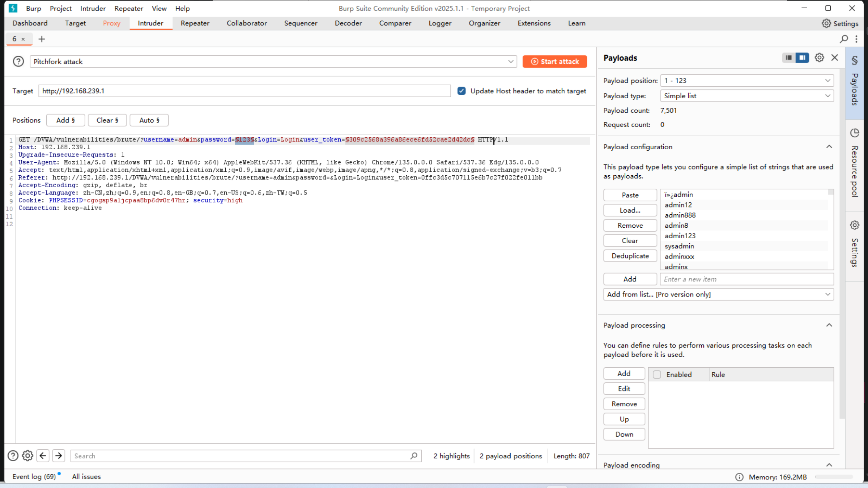Open the Project menu

[x=60, y=8]
